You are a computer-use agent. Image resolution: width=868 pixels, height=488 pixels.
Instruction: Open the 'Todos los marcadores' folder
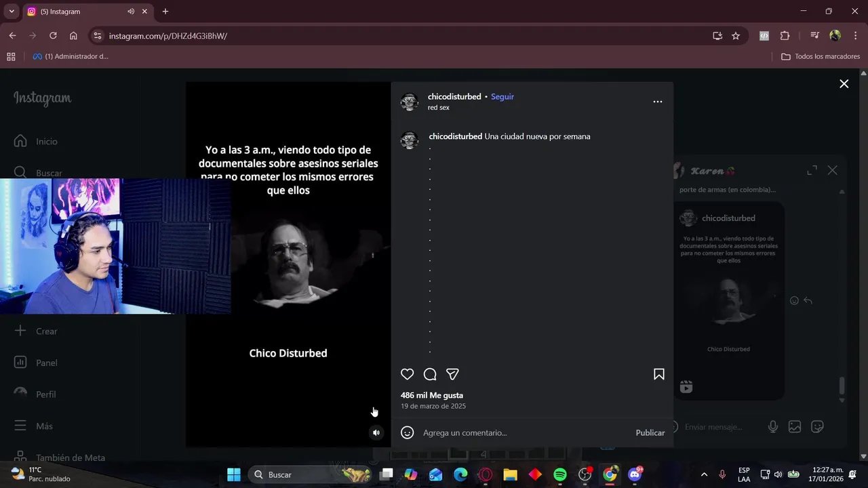821,56
